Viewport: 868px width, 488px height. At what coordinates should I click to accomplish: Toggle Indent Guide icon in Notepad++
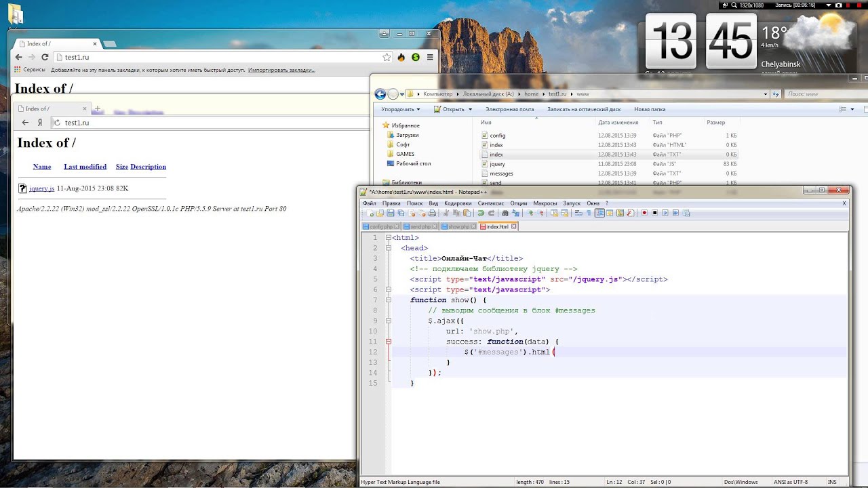click(599, 213)
